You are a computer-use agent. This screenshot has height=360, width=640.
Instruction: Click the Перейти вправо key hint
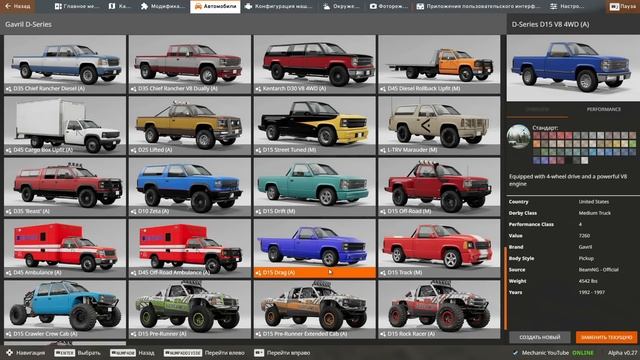259,353
